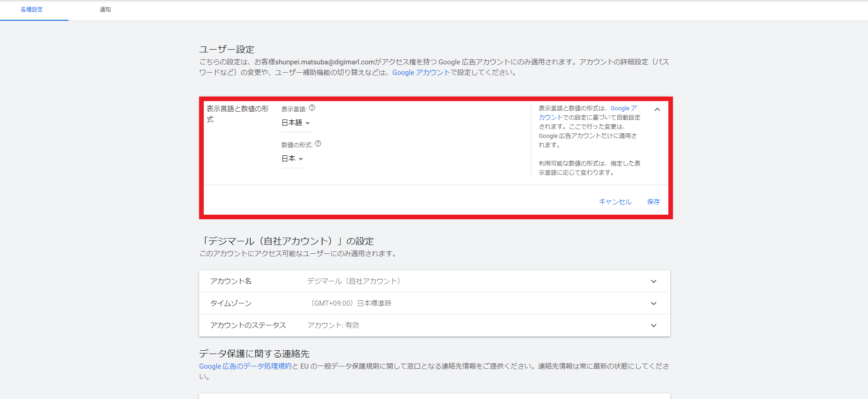This screenshot has width=868, height=399.
Task: Click the デジマール（自社アカウント） account name value
Action: (354, 281)
